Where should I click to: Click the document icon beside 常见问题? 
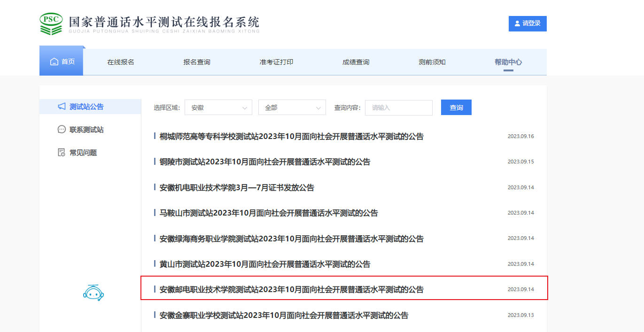[x=62, y=153]
